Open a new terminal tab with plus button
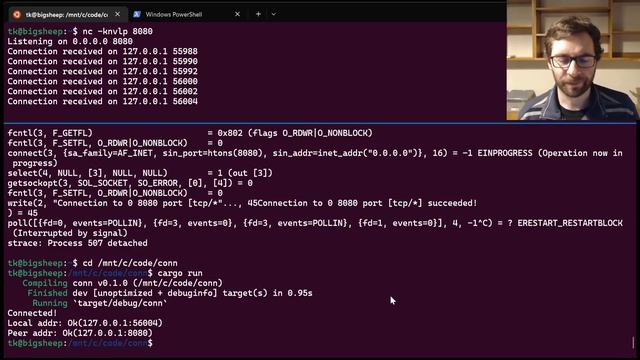Viewport: 640px width, 360px height. 258,14
